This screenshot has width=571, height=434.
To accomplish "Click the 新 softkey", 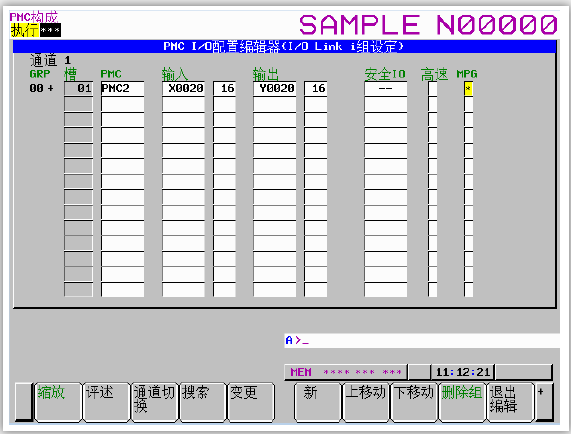I will (x=318, y=402).
